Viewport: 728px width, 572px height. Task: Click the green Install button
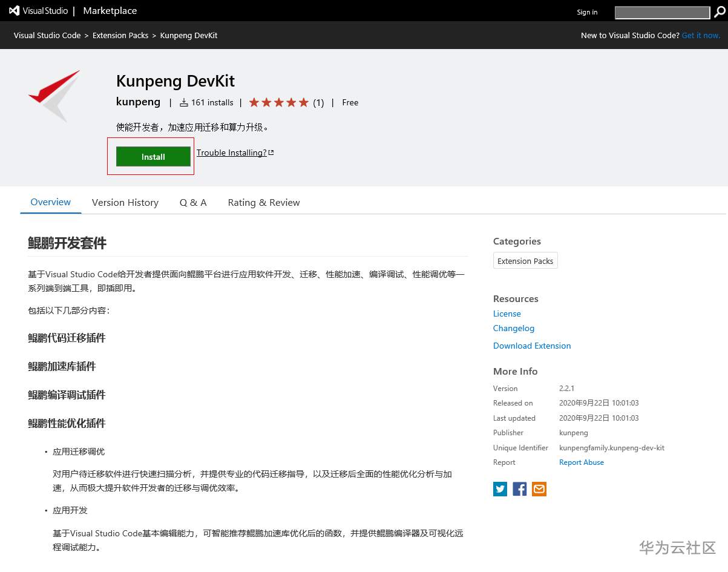click(153, 157)
